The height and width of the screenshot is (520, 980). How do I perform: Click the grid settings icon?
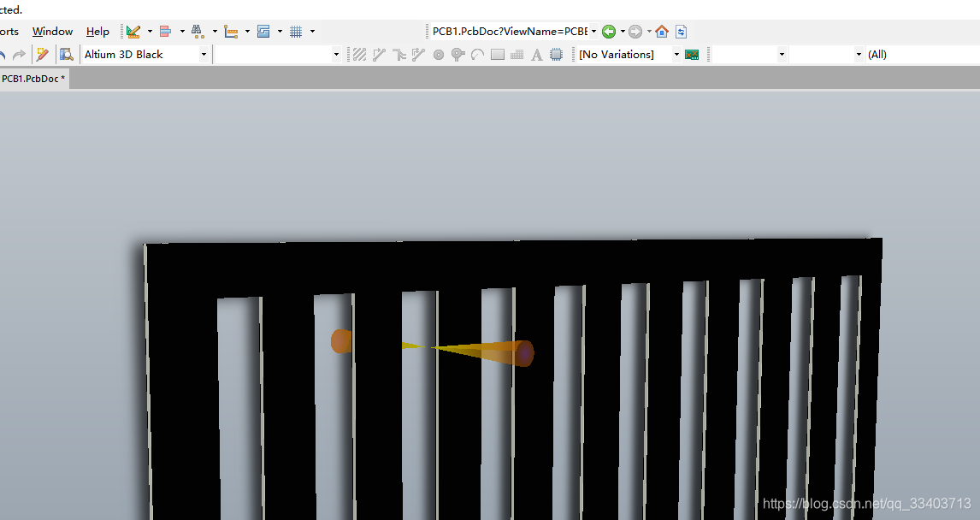click(296, 32)
